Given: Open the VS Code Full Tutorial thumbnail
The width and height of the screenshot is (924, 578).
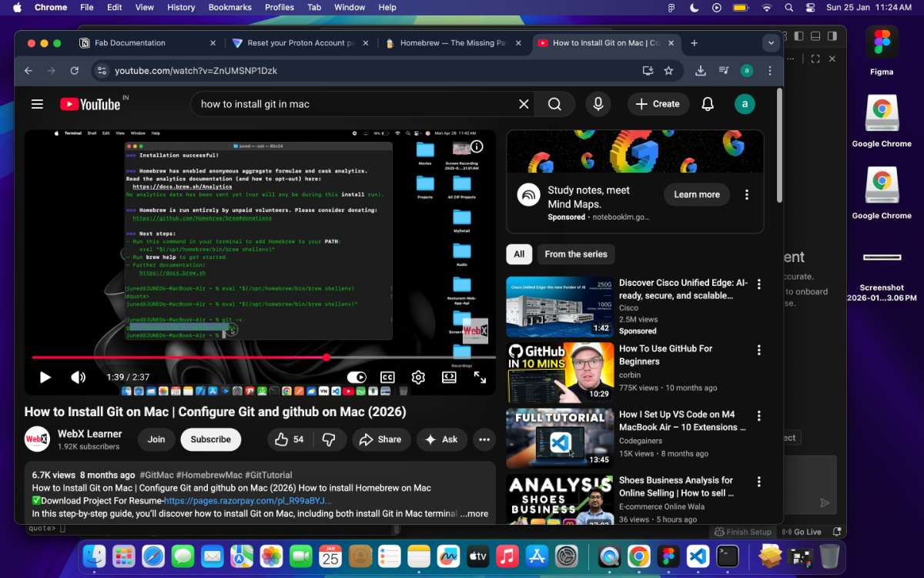Looking at the screenshot, I should pos(560,439).
